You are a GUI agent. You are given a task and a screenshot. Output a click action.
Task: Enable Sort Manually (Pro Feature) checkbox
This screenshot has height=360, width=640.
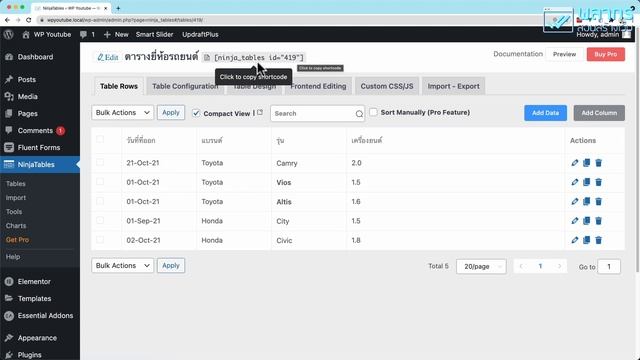[373, 112]
